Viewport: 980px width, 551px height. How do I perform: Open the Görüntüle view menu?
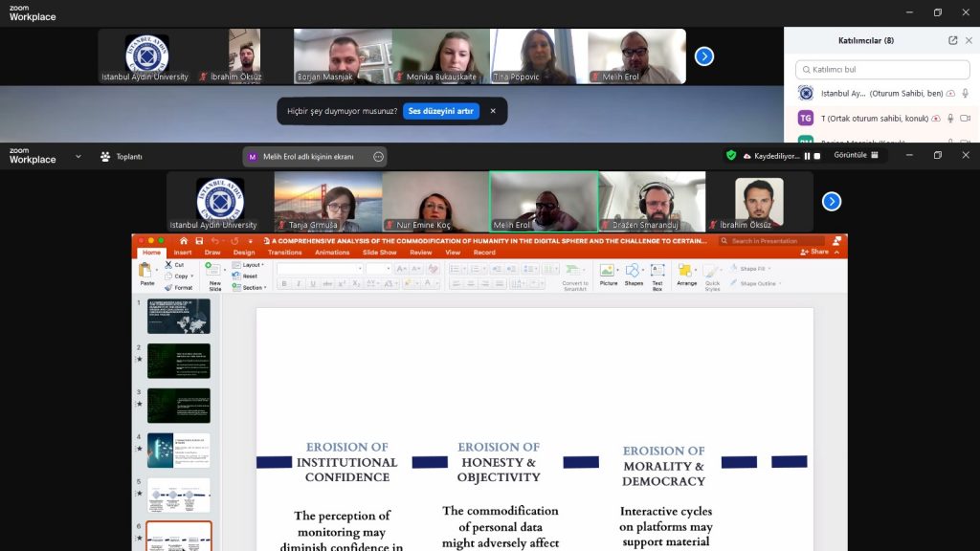coord(856,156)
